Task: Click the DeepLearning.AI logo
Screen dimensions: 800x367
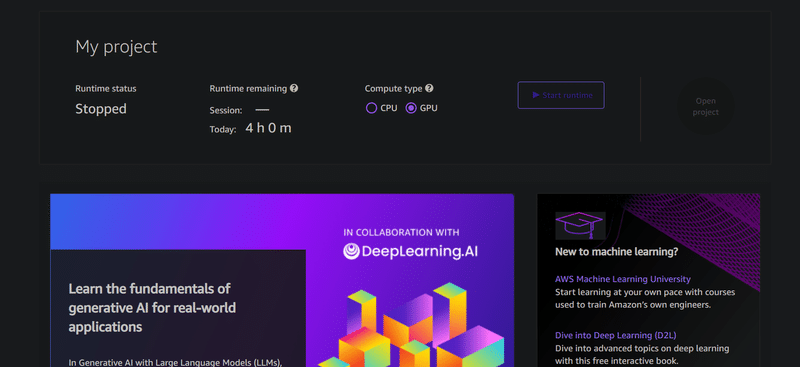Action: 410,251
